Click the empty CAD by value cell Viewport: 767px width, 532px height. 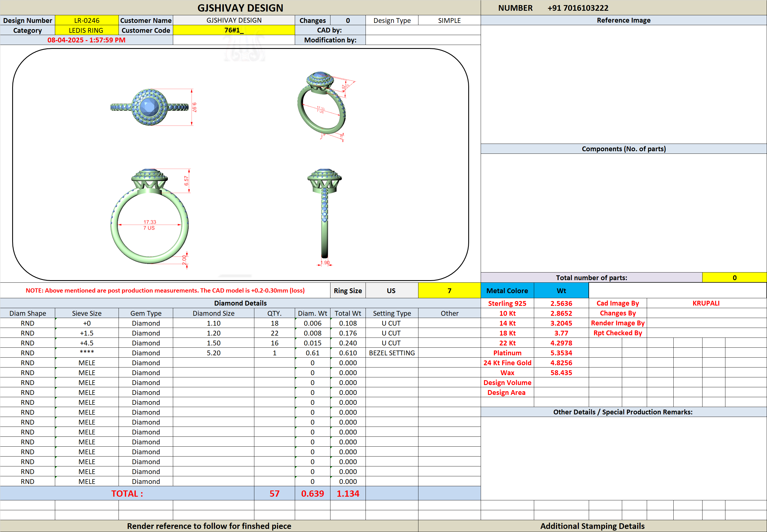(x=423, y=30)
